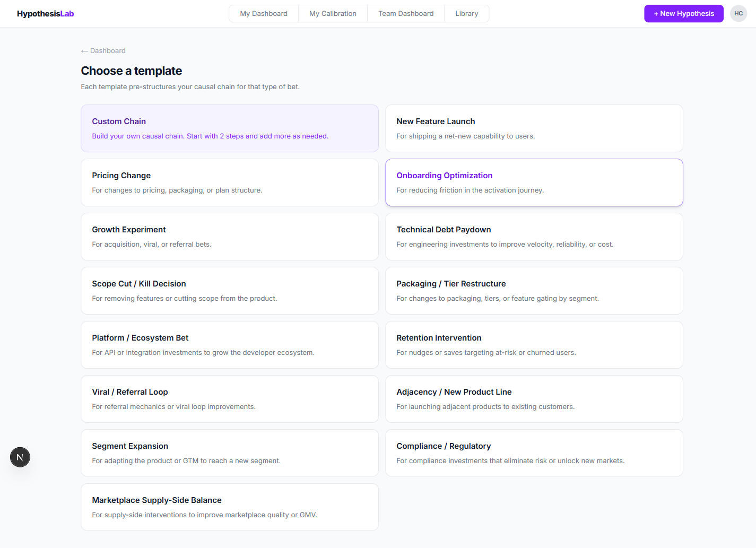Choose the New Feature Launch template
Screen dimensions: 756x548
pos(534,128)
